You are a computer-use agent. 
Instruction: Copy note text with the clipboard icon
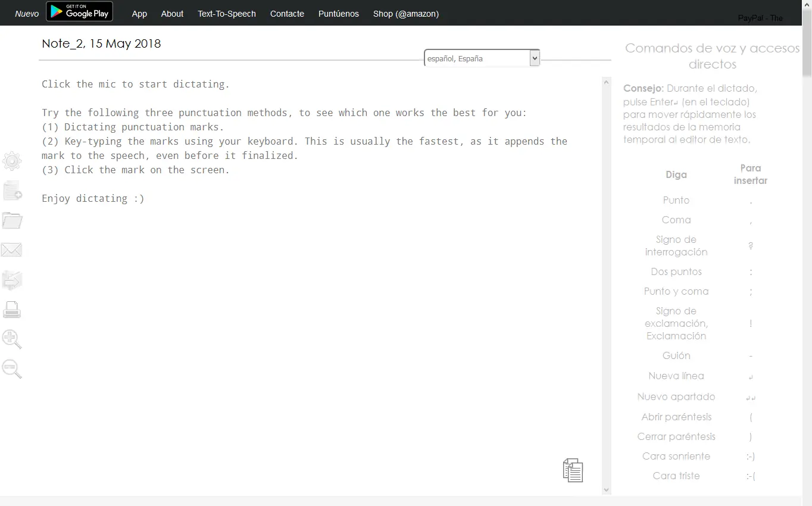(573, 470)
